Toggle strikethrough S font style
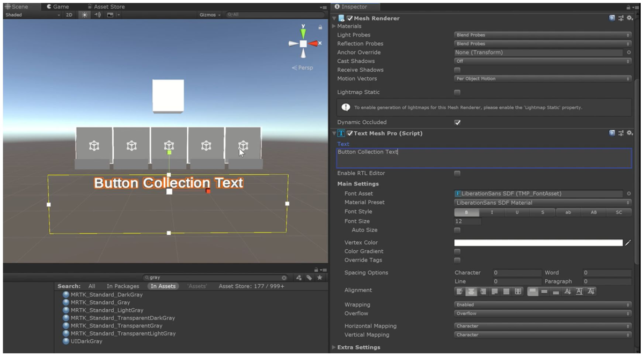644x357 pixels. click(543, 212)
